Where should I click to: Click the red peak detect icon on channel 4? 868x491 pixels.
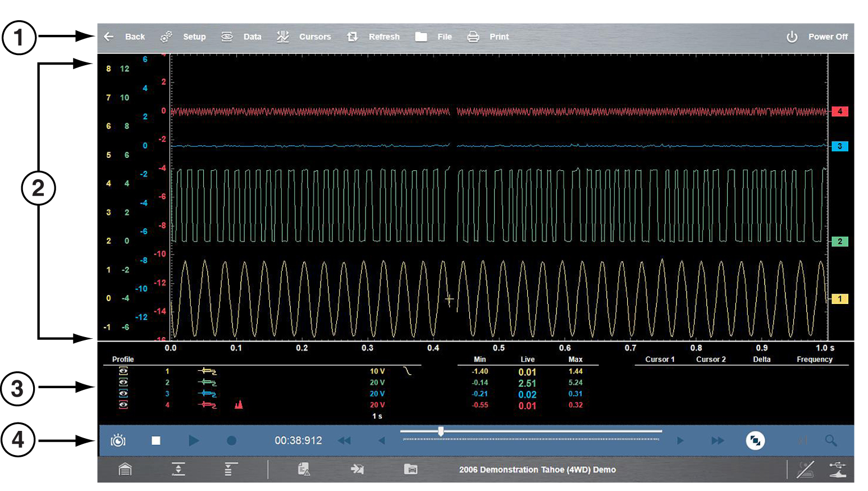239,404
